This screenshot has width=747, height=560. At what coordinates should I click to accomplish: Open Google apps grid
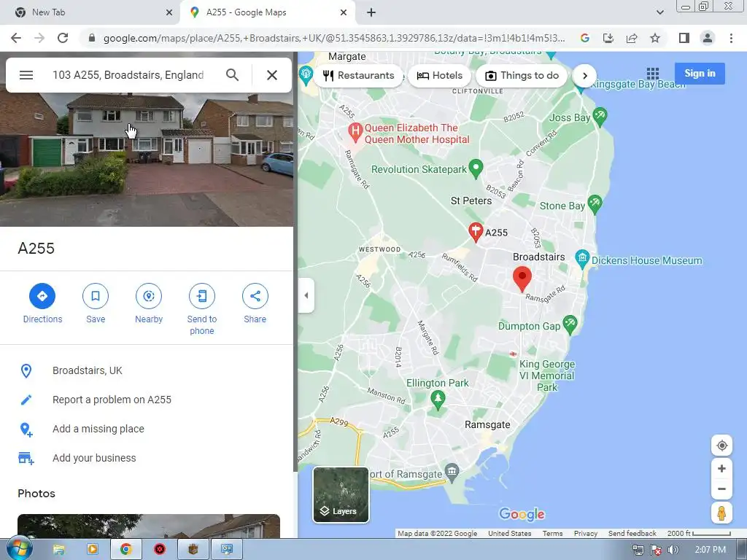tap(653, 74)
